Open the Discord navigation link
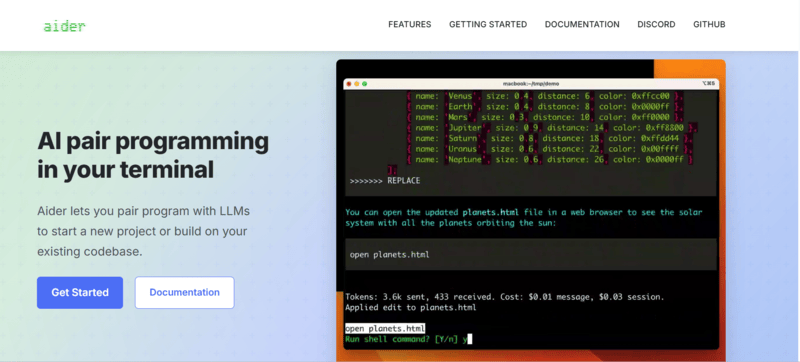This screenshot has height=362, width=800. pos(656,24)
